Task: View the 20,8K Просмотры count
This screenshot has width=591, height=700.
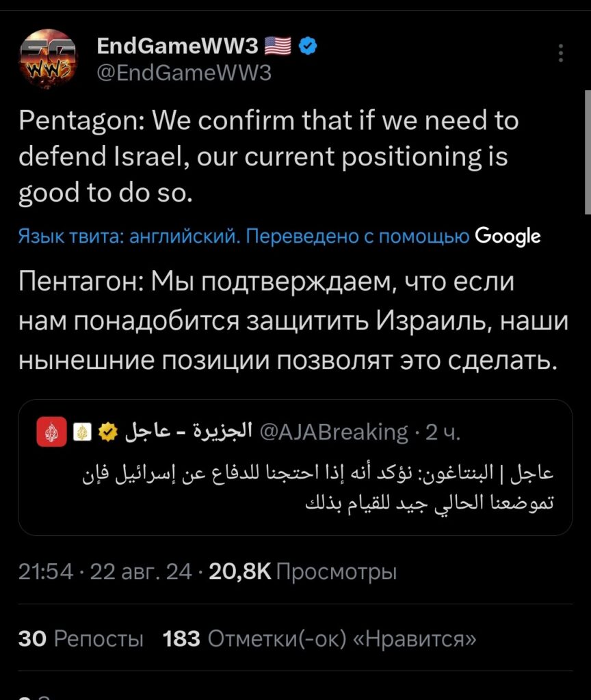Action: pos(303,571)
